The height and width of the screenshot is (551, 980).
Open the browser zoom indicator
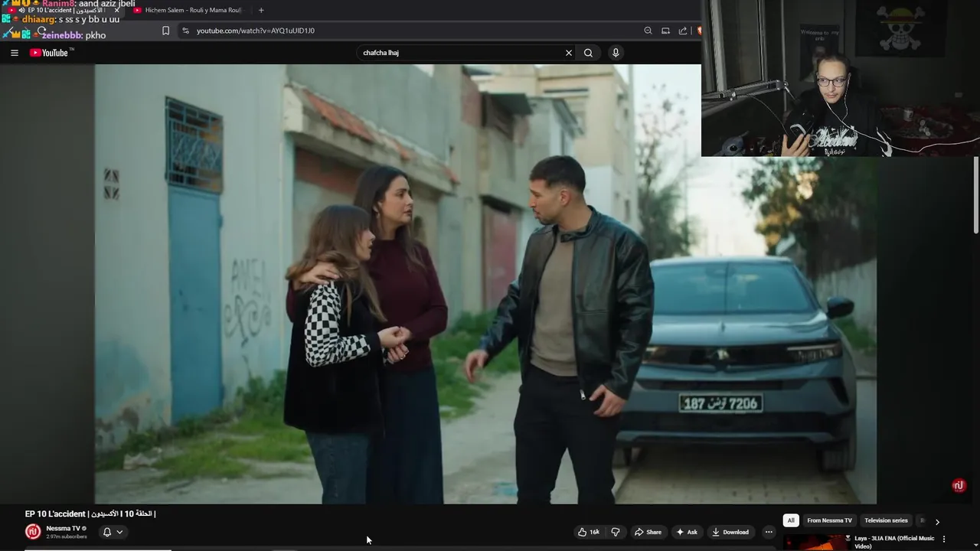point(648,31)
